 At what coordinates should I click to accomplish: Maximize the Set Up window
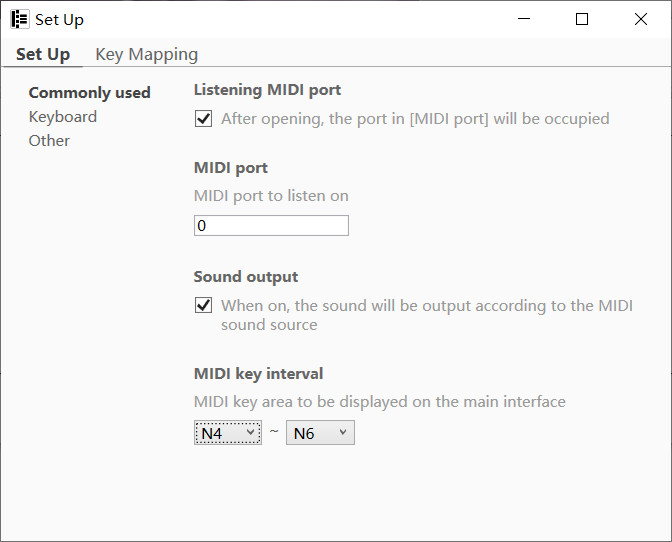click(582, 19)
